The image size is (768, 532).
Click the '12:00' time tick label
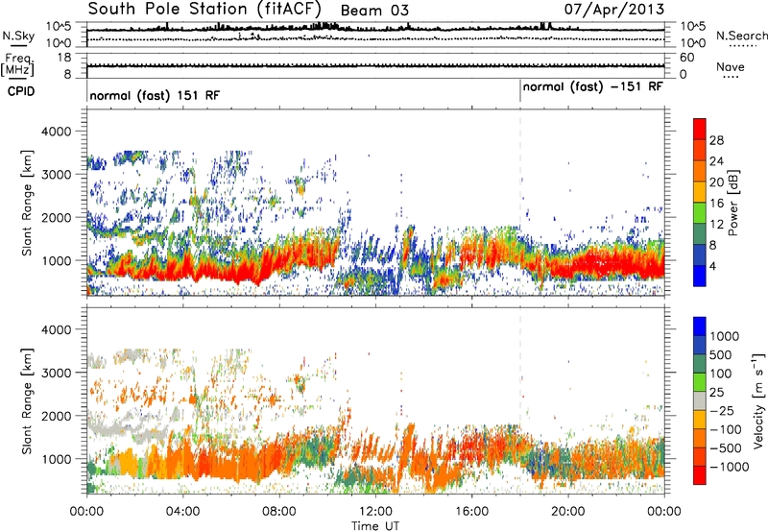point(375,512)
